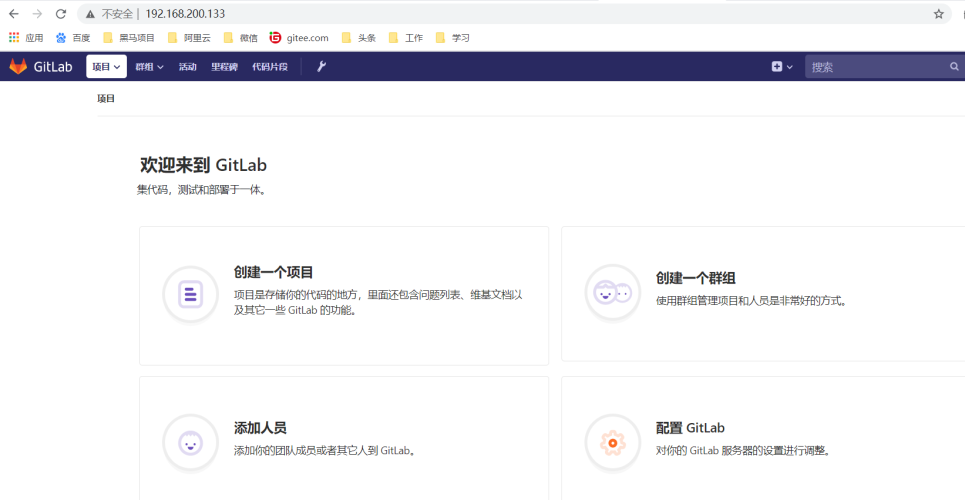The height and width of the screenshot is (500, 965).
Task: Click the 欢迎来到 GitLab title
Action: (x=204, y=165)
